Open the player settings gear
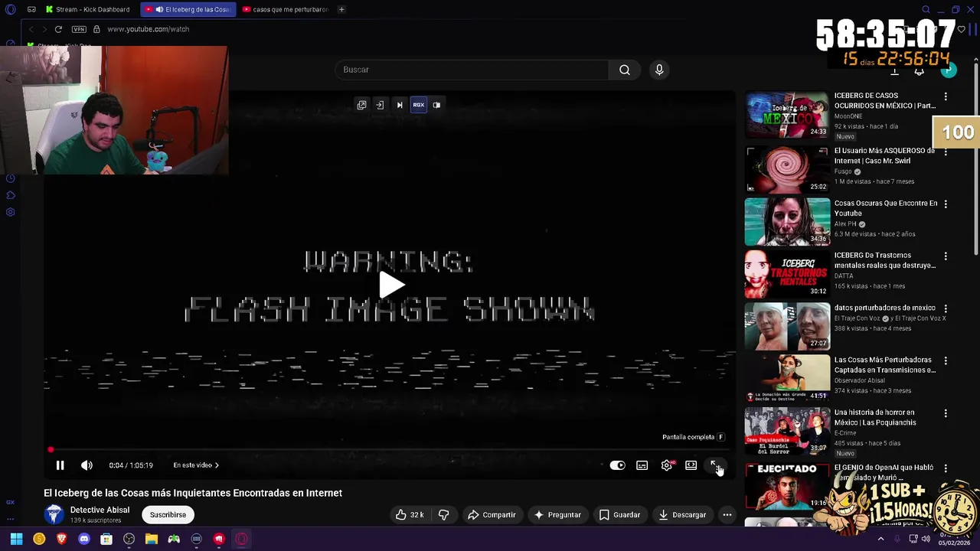This screenshot has height=551, width=980. pos(667,465)
